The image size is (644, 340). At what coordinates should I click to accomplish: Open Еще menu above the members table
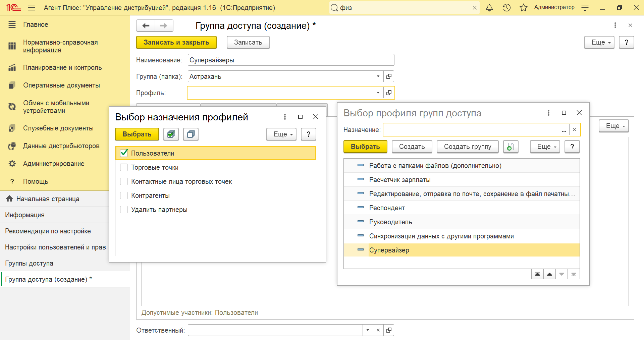click(613, 126)
